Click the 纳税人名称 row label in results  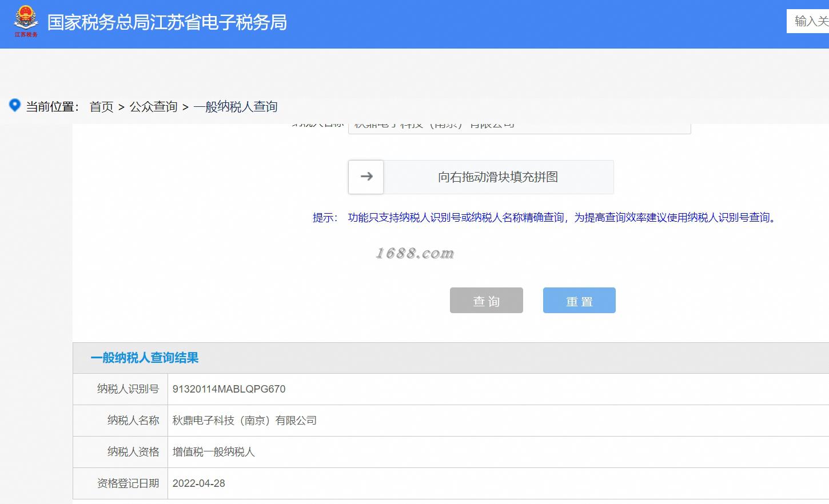pyautogui.click(x=133, y=421)
